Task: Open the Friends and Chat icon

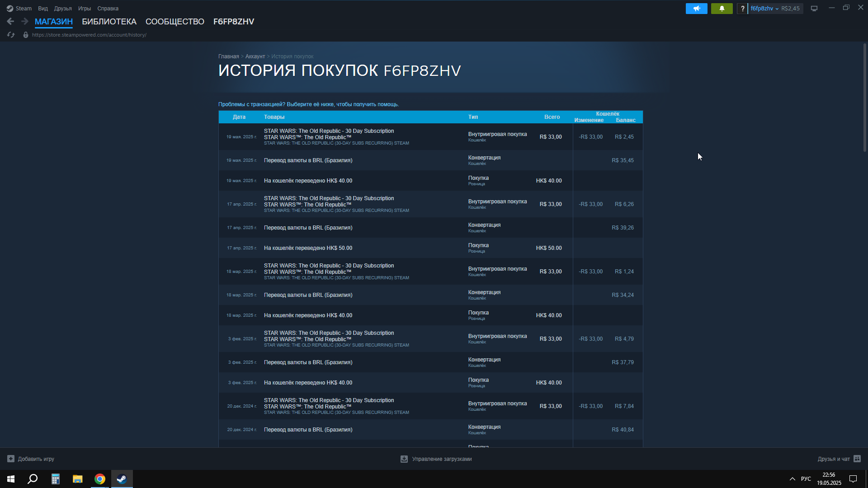Action: click(x=857, y=459)
